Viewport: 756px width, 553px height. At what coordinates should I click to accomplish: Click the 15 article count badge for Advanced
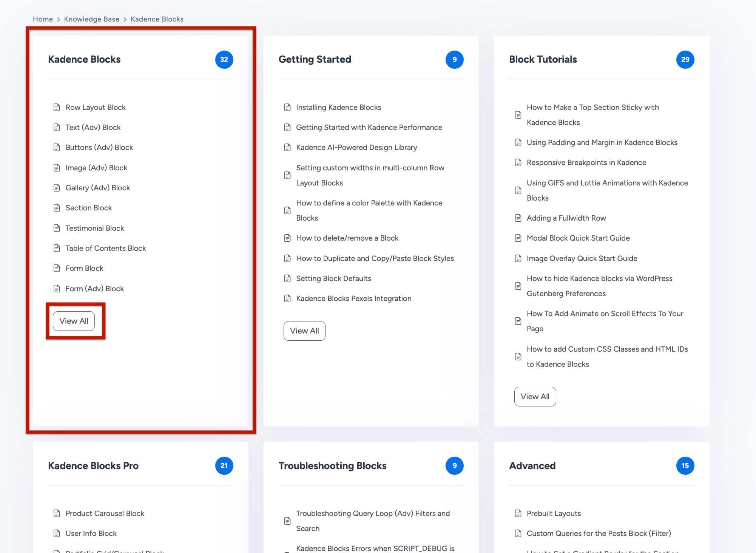(x=685, y=466)
